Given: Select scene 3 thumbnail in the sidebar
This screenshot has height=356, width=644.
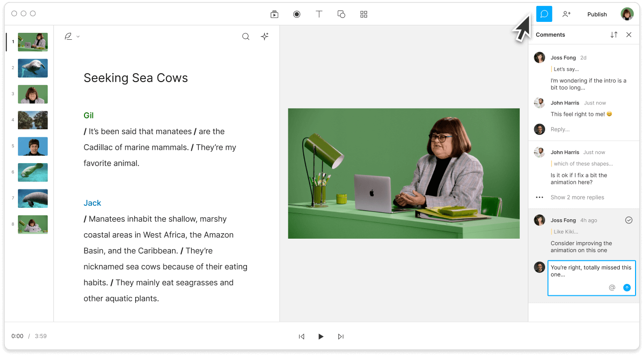Looking at the screenshot, I should pos(32,94).
